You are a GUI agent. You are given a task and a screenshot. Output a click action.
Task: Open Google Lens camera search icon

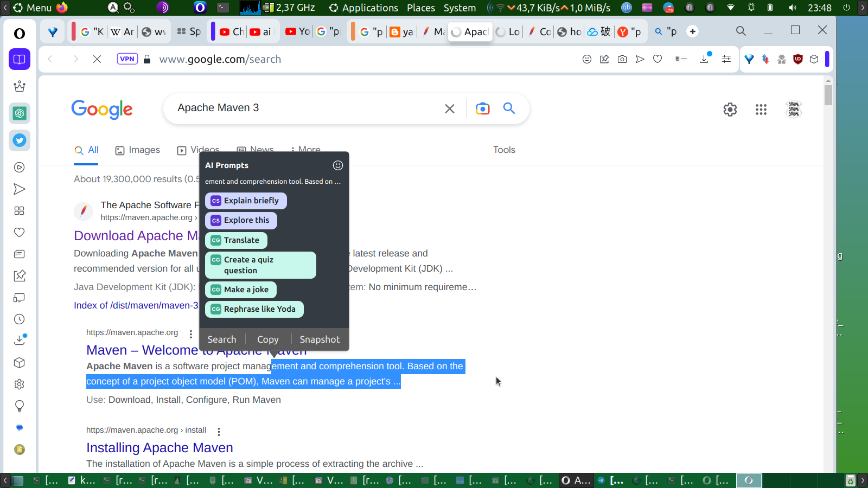482,108
